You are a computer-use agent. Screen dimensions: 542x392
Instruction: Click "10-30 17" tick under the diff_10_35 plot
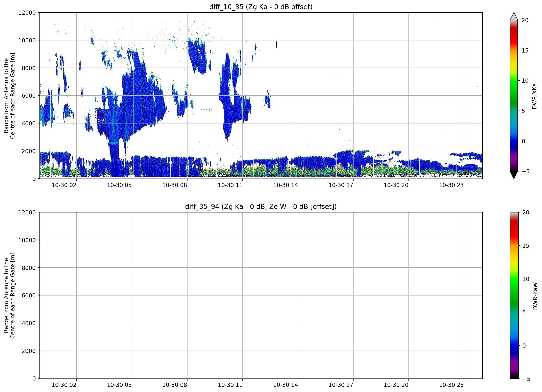coord(341,185)
